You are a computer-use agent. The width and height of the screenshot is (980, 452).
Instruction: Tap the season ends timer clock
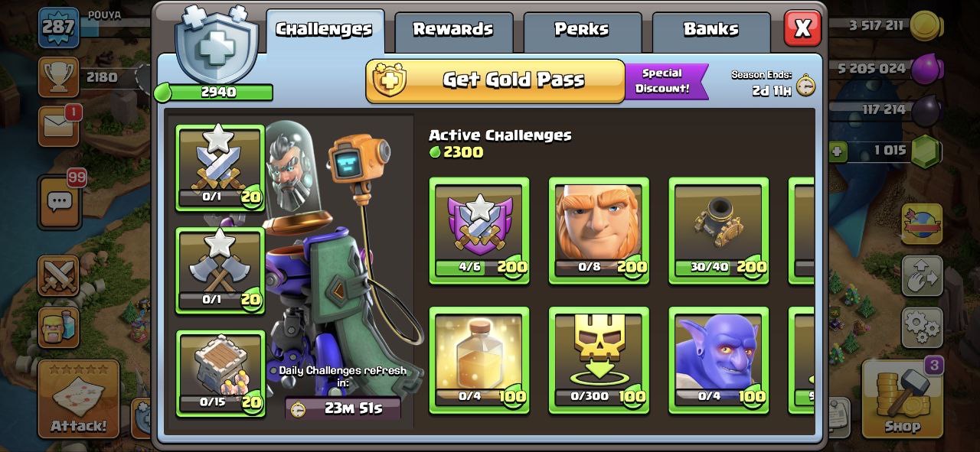click(805, 86)
